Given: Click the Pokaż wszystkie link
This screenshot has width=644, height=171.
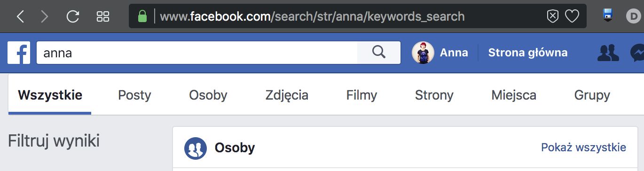Looking at the screenshot, I should tap(583, 148).
